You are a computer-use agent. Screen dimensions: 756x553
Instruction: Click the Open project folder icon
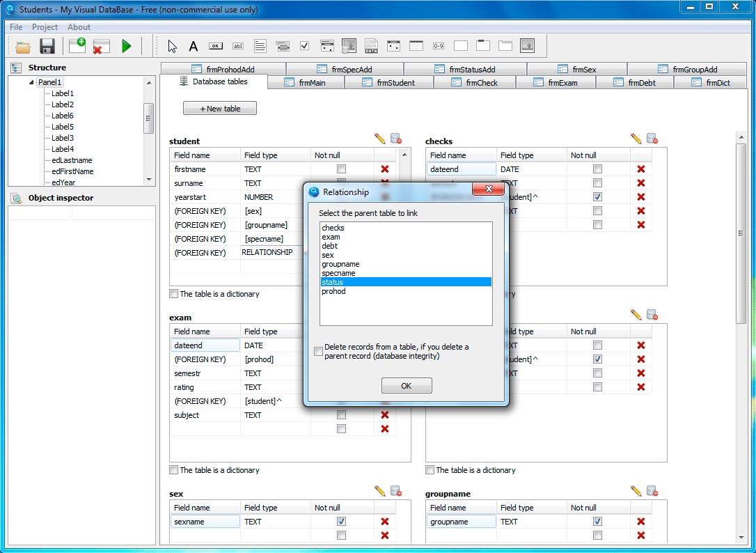click(23, 47)
